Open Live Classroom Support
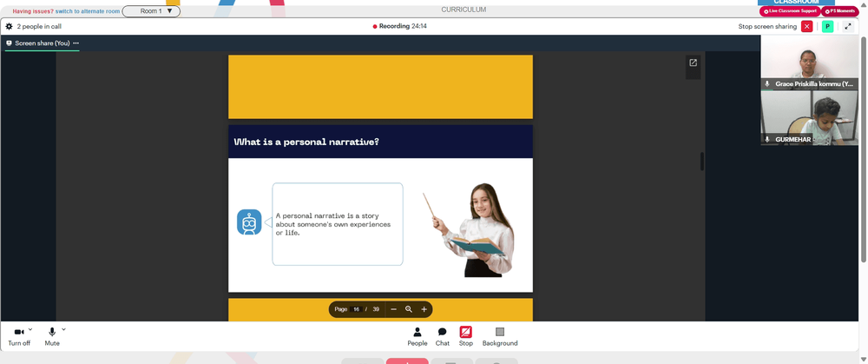This screenshot has width=868, height=364. pos(790,11)
